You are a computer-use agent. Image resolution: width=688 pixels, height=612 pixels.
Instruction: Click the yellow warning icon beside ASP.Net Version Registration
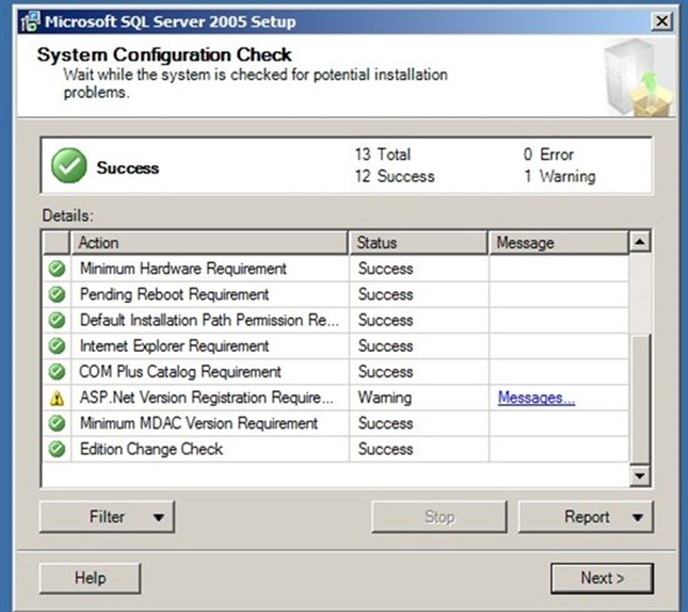click(x=57, y=398)
